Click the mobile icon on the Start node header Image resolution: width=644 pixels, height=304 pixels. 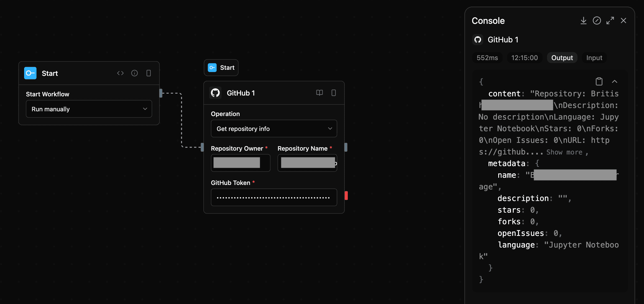point(149,73)
